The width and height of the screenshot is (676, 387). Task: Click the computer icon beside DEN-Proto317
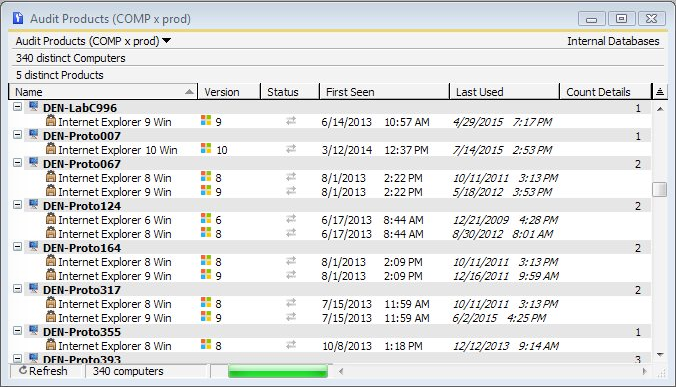tap(33, 289)
